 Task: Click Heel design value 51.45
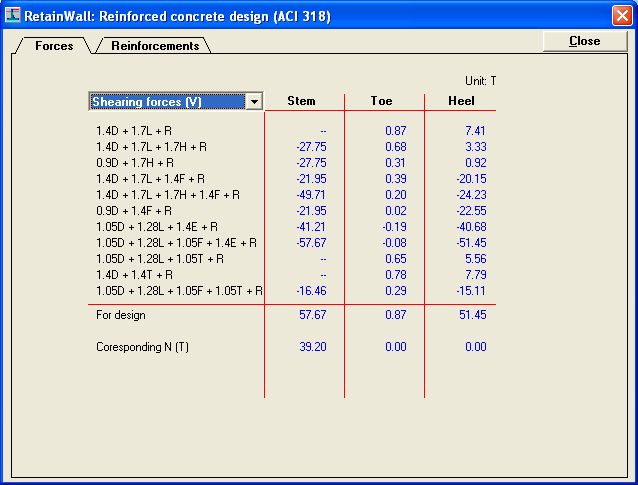(472, 315)
